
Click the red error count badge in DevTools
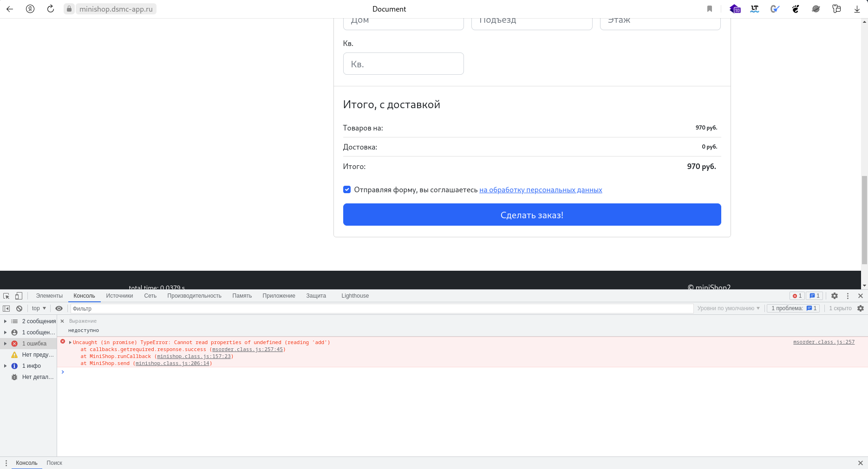click(797, 296)
